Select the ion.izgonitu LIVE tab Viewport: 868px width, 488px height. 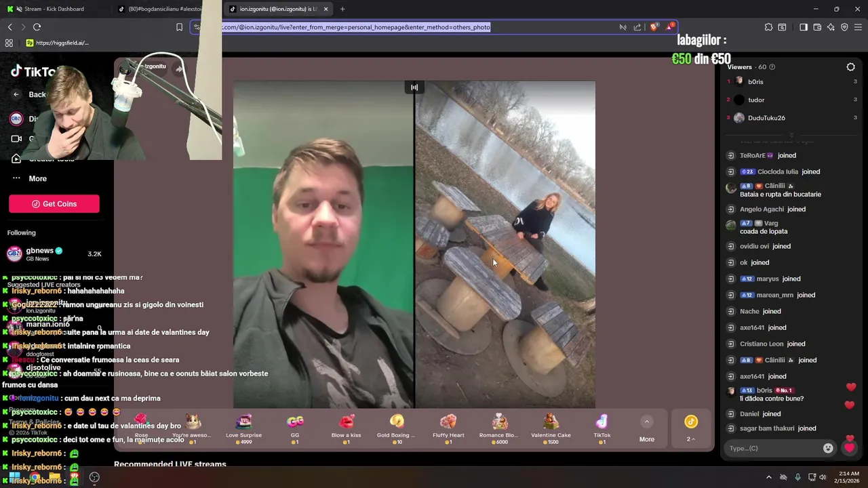click(x=278, y=9)
